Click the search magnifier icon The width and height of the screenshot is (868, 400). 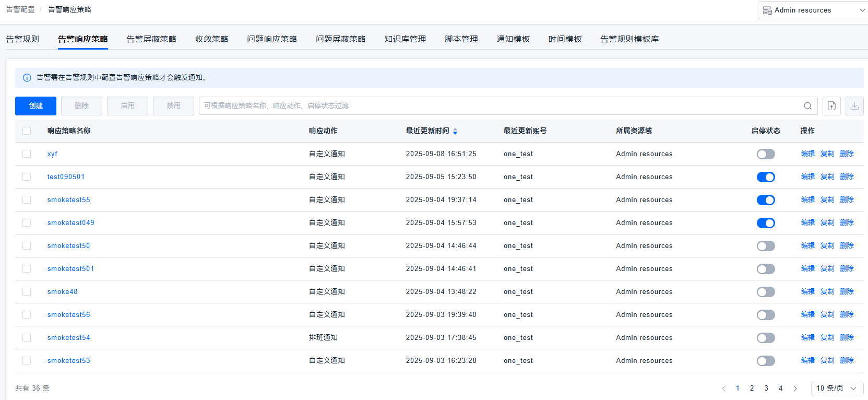(807, 106)
